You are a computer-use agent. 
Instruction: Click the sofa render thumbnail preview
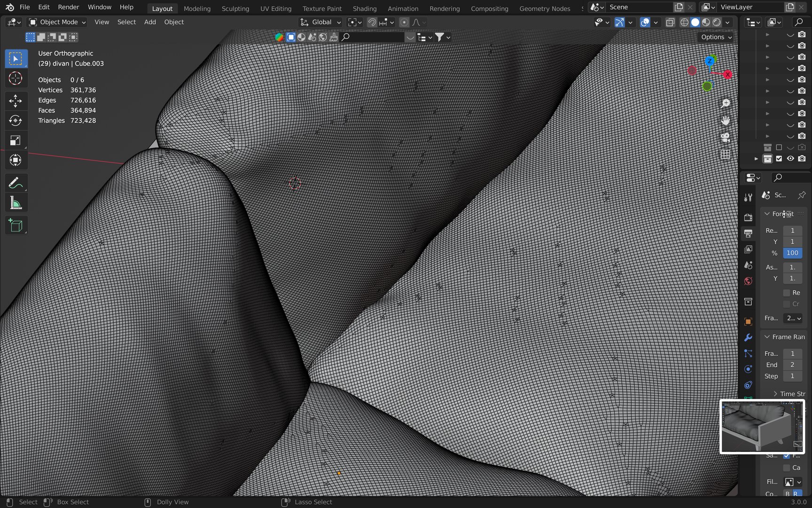(762, 427)
